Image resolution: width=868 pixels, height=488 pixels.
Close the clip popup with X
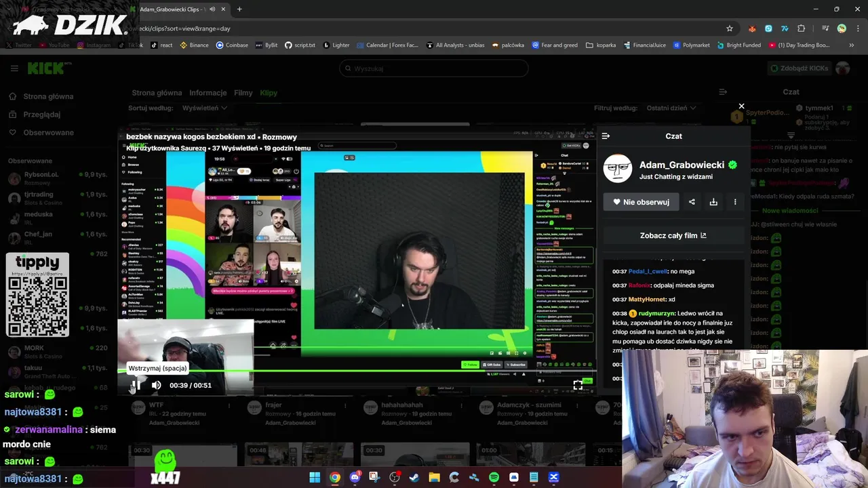(x=741, y=106)
